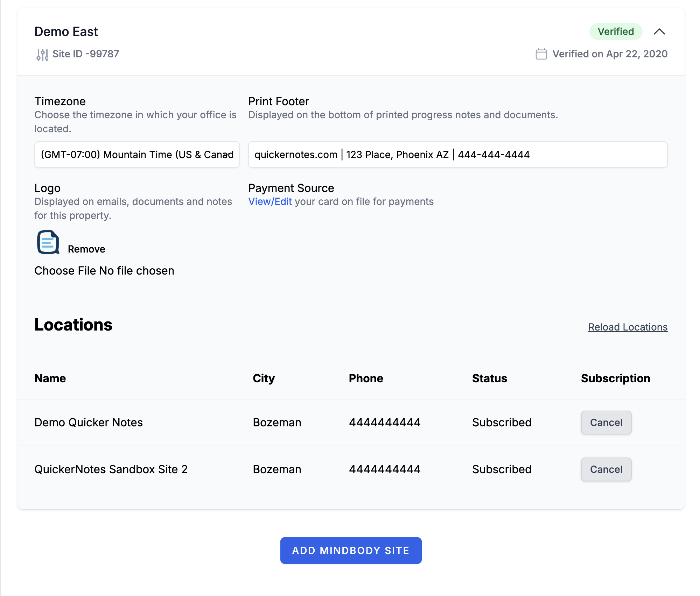Click the Name column header
The image size is (700, 596).
(x=50, y=378)
